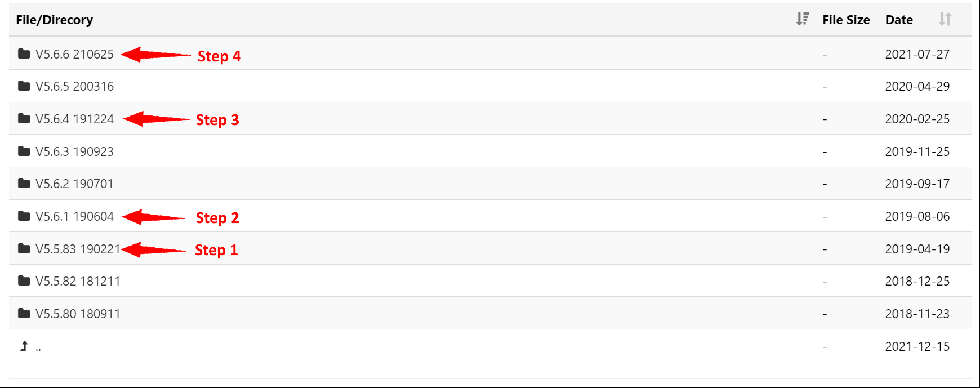Click the folder icon beside V5.6.1 190604

24,216
